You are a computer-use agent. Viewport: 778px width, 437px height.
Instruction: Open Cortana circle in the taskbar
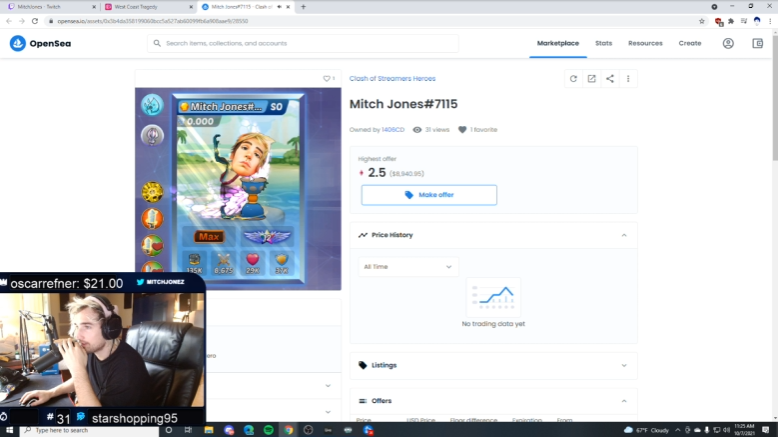(x=169, y=430)
